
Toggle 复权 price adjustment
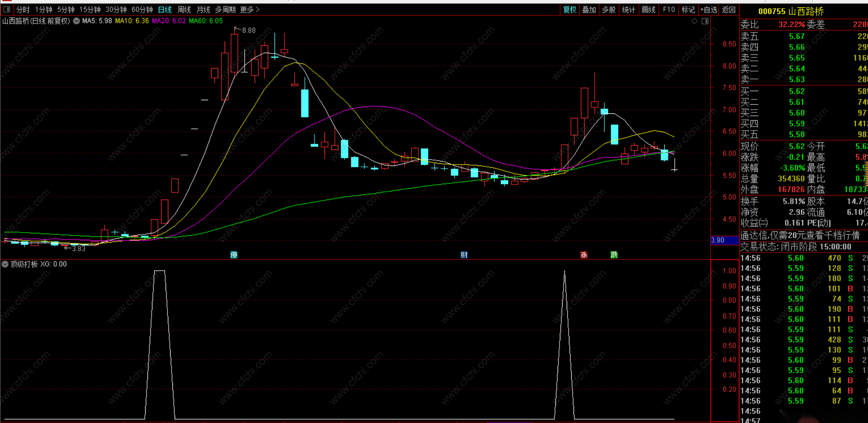tap(569, 10)
